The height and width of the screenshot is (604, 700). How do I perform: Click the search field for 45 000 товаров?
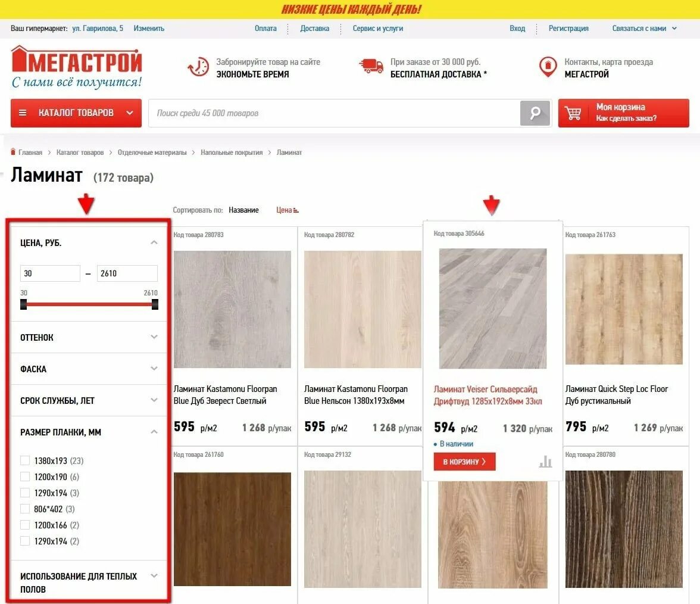(x=335, y=113)
